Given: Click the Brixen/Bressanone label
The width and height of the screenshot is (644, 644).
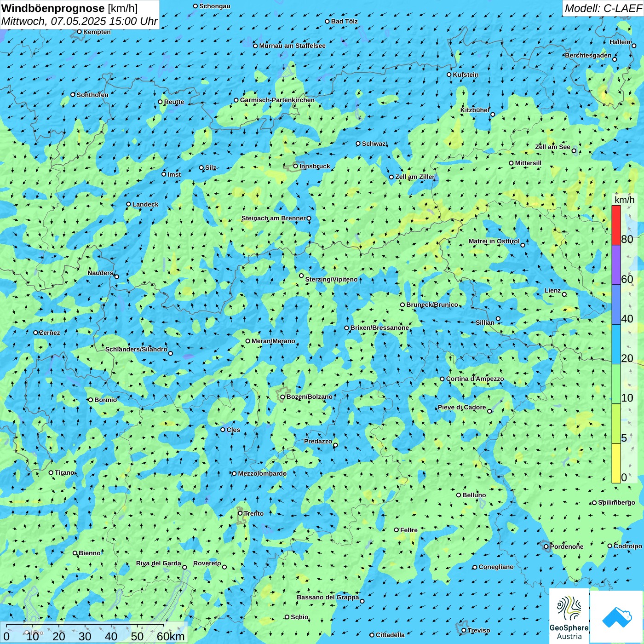Looking at the screenshot, I should [379, 328].
